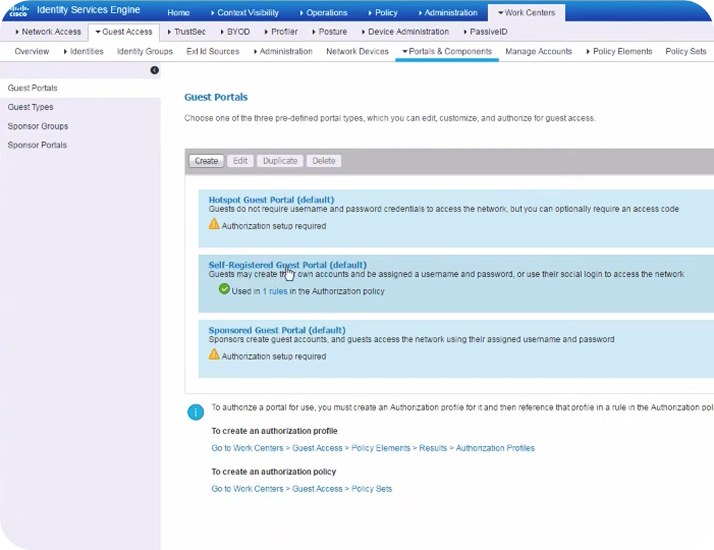
Task: Open the Home tab
Action: pyautogui.click(x=178, y=13)
